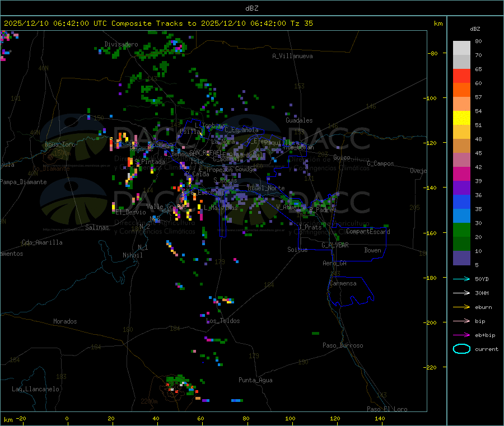Click the 'Guadales' map label
Screen dimensions: 504x426
(299, 120)
